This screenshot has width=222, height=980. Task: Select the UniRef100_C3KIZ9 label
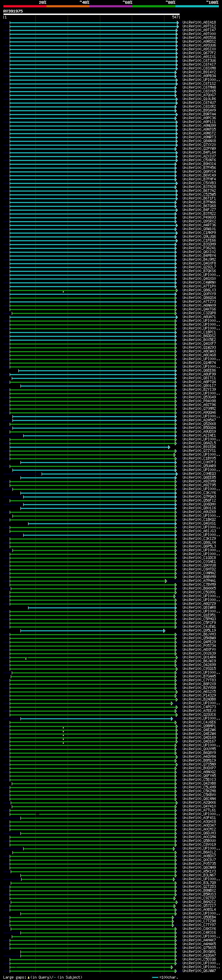click(199, 539)
